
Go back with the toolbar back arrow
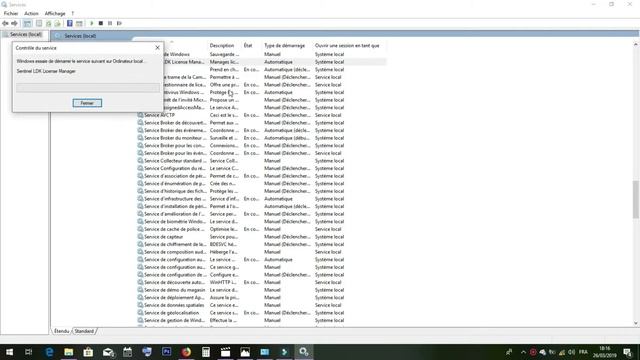tap(5, 23)
